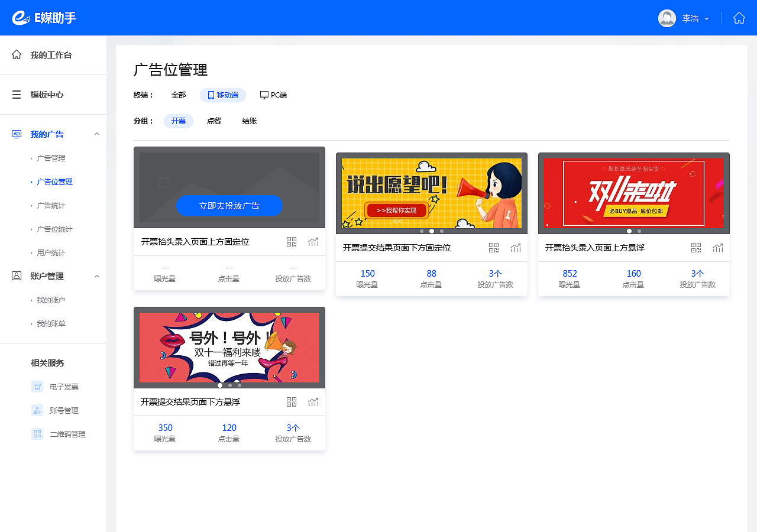This screenshot has width=757, height=532.
Task: Select 我的广告 menu heading
Action: click(47, 134)
